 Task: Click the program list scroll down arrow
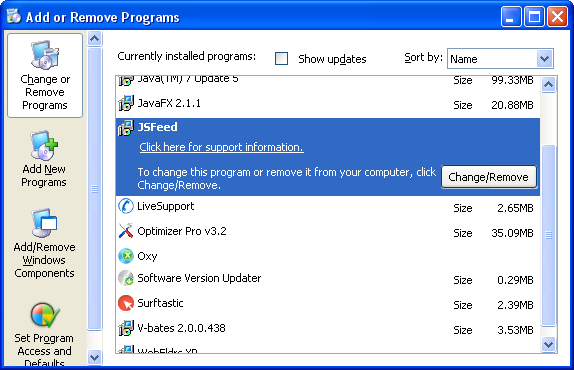pyautogui.click(x=548, y=344)
